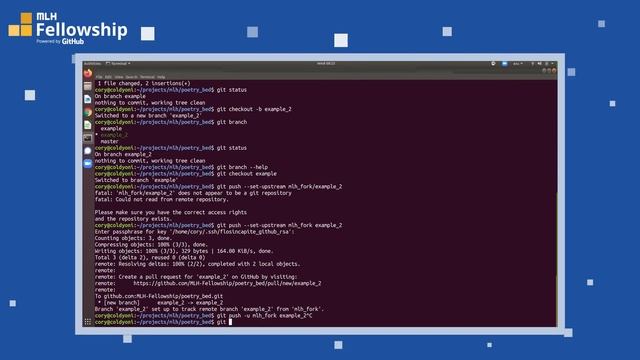This screenshot has width=640, height=360.
Task: Expand the system menu arrow in top bar
Action: point(552,64)
